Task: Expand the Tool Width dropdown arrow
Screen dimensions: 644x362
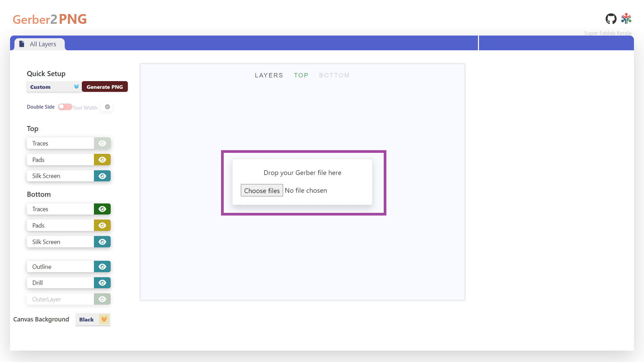Action: (107, 107)
